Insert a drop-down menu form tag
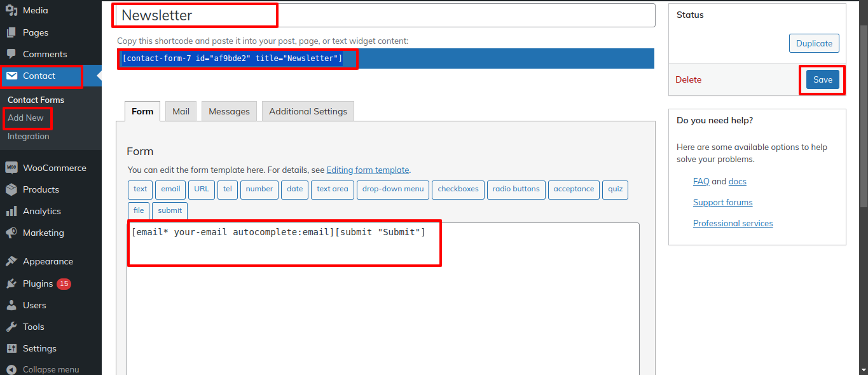 pos(393,189)
